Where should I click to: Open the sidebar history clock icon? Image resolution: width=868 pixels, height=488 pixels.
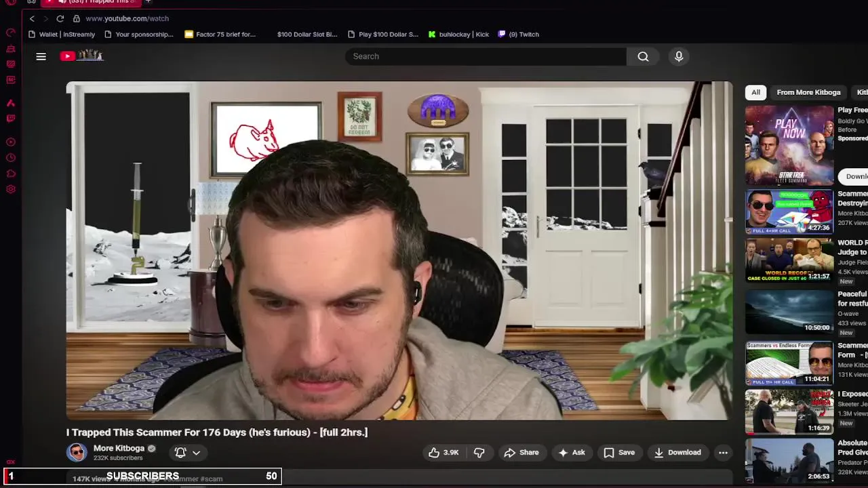[11, 158]
